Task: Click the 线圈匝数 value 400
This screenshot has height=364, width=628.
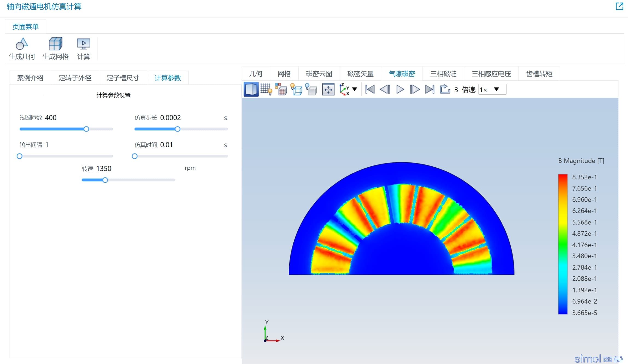Action: click(51, 118)
